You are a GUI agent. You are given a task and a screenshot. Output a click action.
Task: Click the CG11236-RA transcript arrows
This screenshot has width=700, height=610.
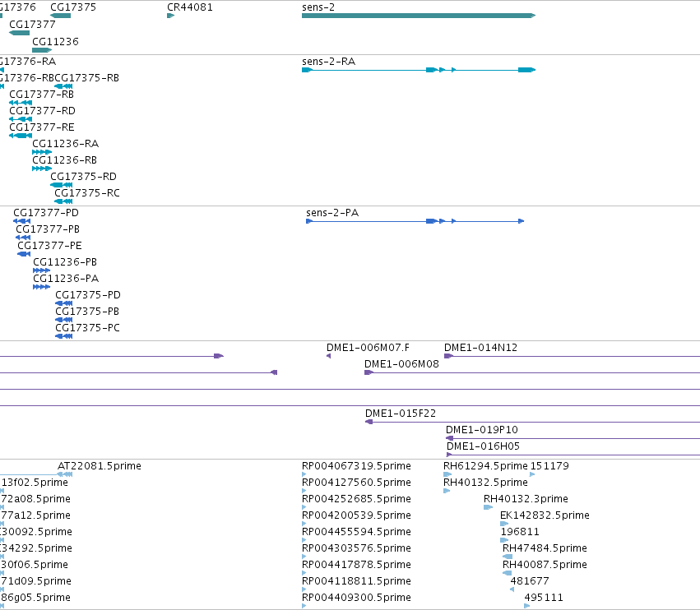point(42,152)
